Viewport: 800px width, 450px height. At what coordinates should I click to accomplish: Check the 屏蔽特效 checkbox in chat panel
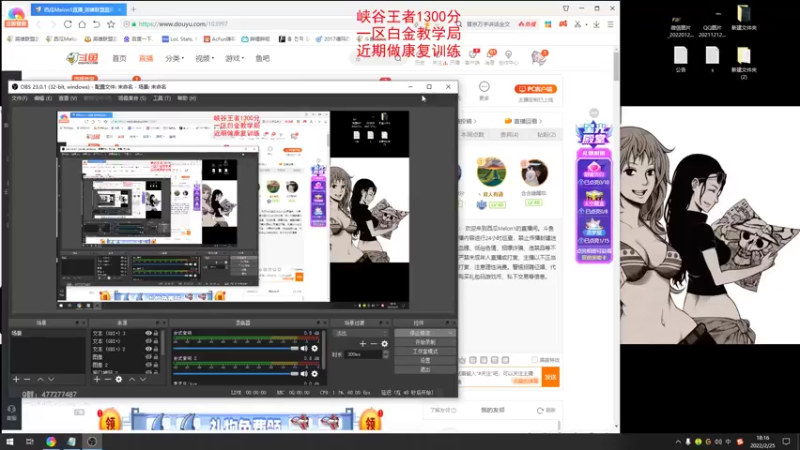point(535,360)
